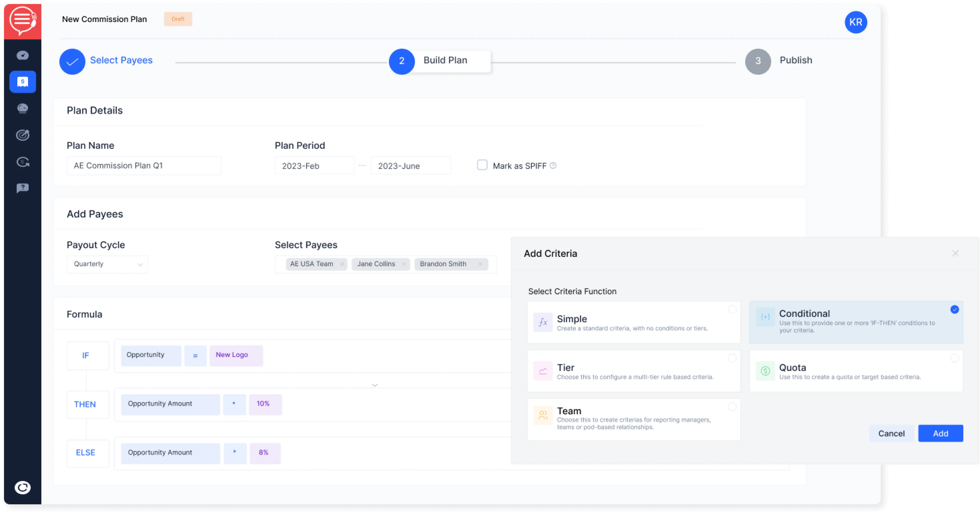Remove Brandon Smith payee tag
Screen dimensions: 980x515
(480, 264)
